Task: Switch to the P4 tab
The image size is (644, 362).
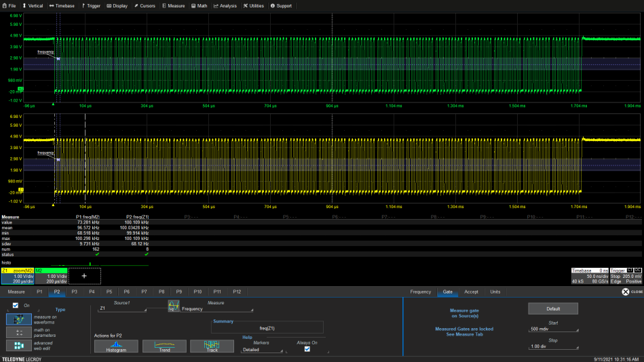Action: click(92, 291)
